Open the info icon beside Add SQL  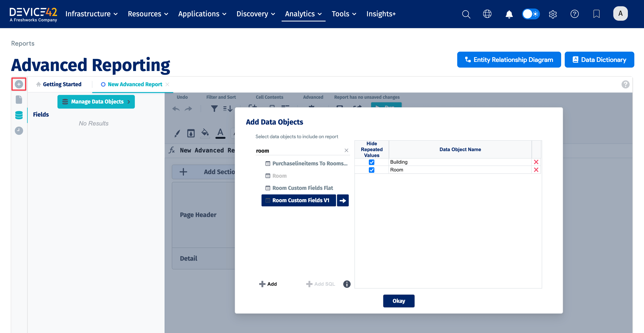coord(347,284)
